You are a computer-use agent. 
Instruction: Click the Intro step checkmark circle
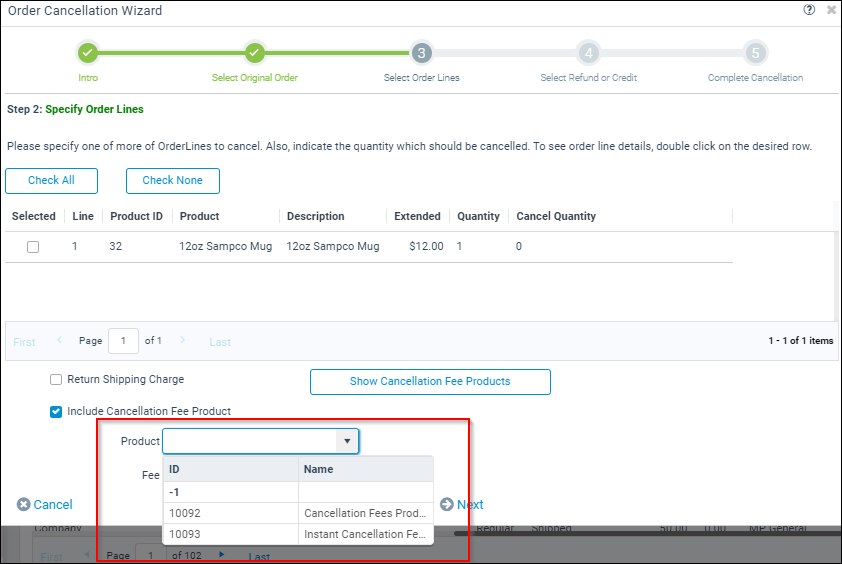[x=88, y=53]
